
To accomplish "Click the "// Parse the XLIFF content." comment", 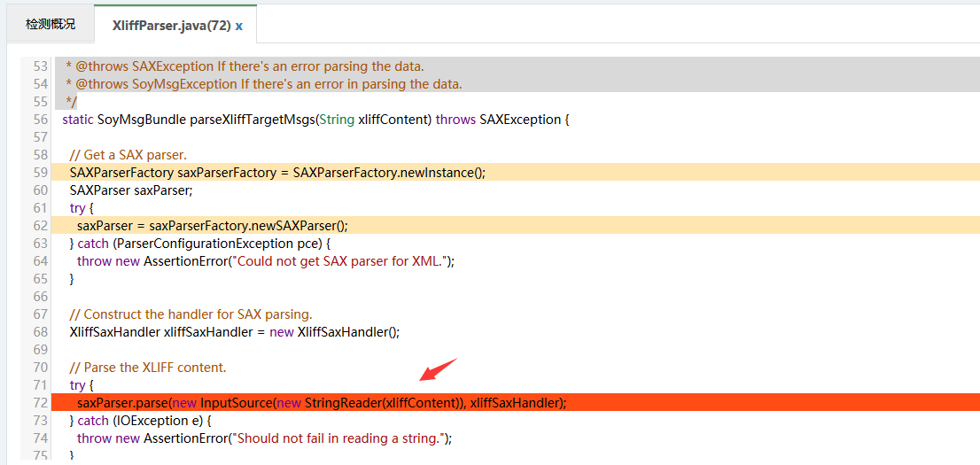I will pyautogui.click(x=148, y=368).
